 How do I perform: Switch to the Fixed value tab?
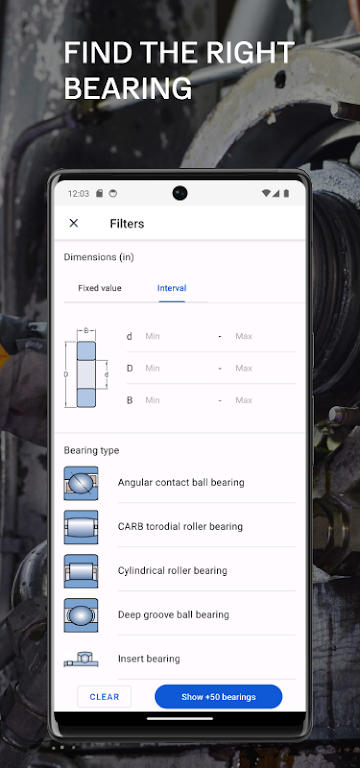click(99, 288)
